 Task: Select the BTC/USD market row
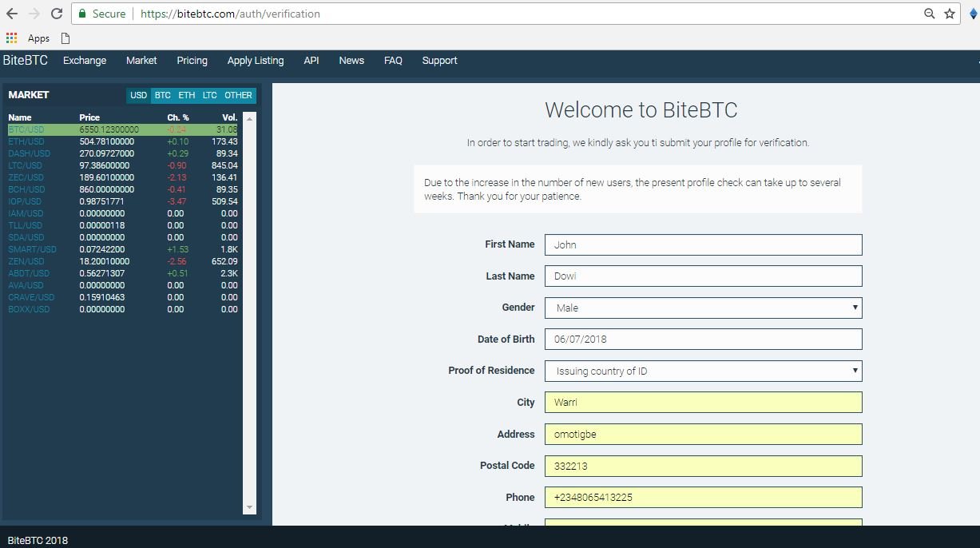tap(122, 129)
